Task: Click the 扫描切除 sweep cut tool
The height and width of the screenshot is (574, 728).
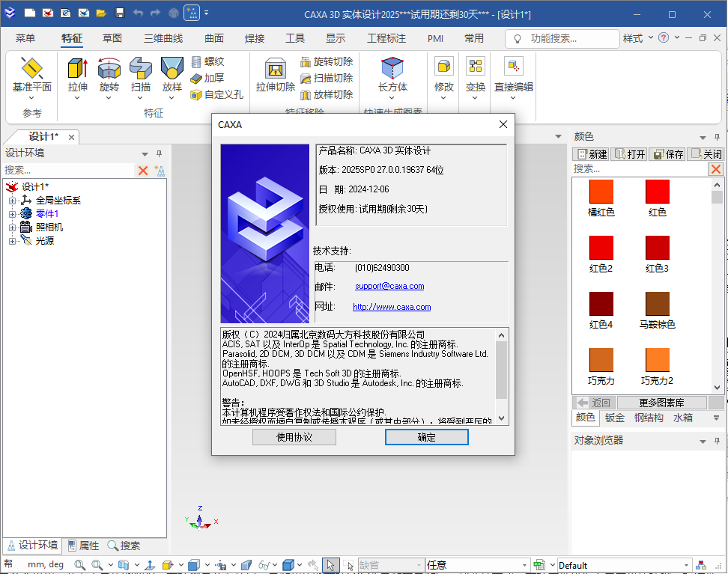Action: [x=327, y=78]
